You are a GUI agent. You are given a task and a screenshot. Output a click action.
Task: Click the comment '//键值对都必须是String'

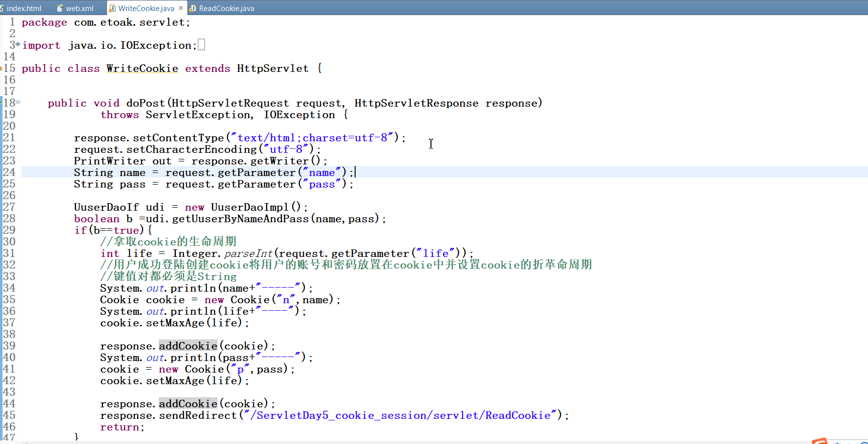(168, 277)
